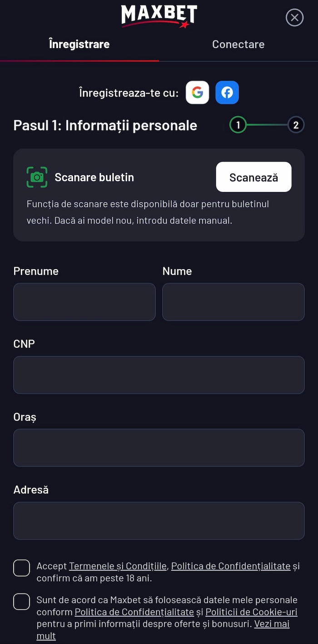Select step 1 circle in the progress indicator

coord(238,125)
